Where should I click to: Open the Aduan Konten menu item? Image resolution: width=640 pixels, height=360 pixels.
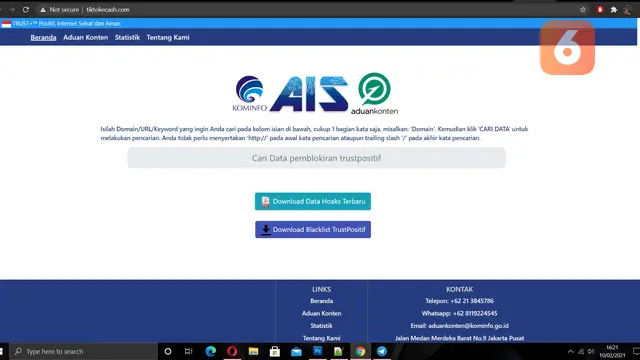tap(86, 38)
